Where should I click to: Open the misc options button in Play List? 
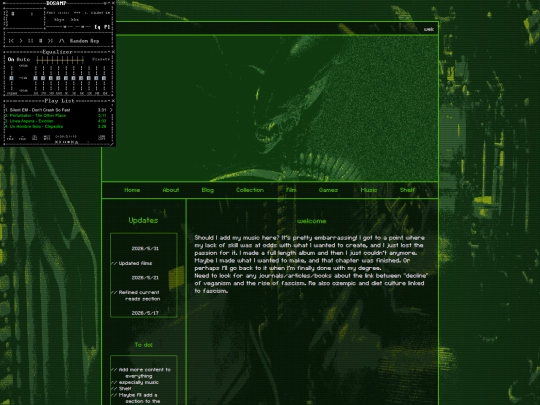[x=47, y=137]
